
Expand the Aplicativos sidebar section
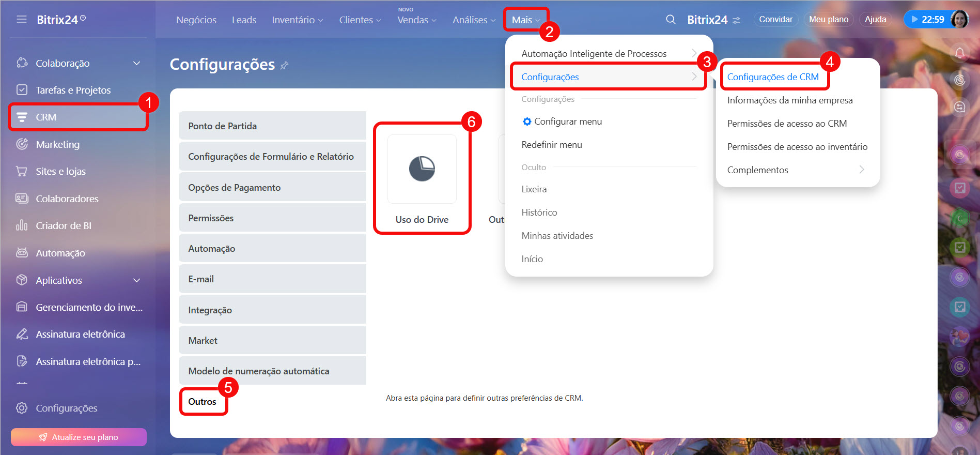pyautogui.click(x=136, y=280)
